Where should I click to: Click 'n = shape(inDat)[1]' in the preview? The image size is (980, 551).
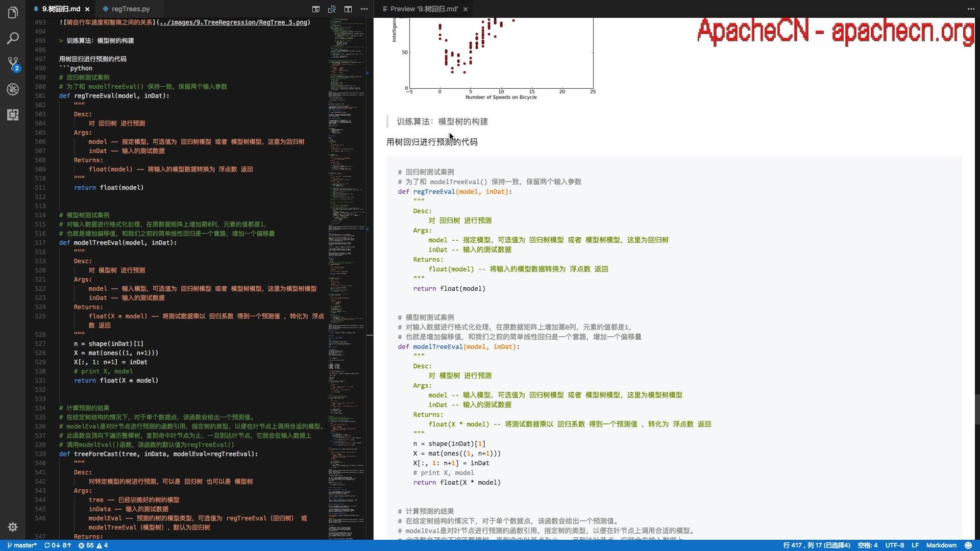[x=449, y=444]
